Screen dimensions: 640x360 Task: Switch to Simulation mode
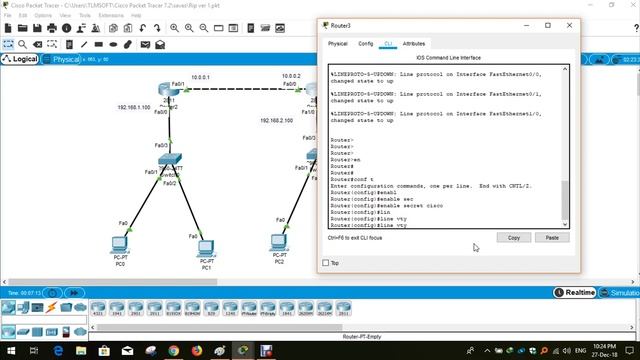[619, 293]
